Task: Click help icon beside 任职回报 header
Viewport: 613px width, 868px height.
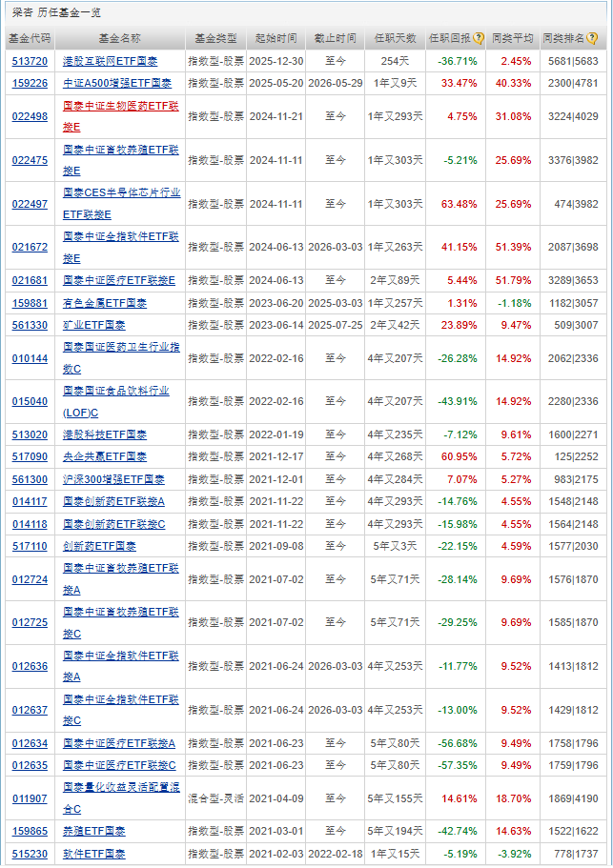Action: click(479, 38)
